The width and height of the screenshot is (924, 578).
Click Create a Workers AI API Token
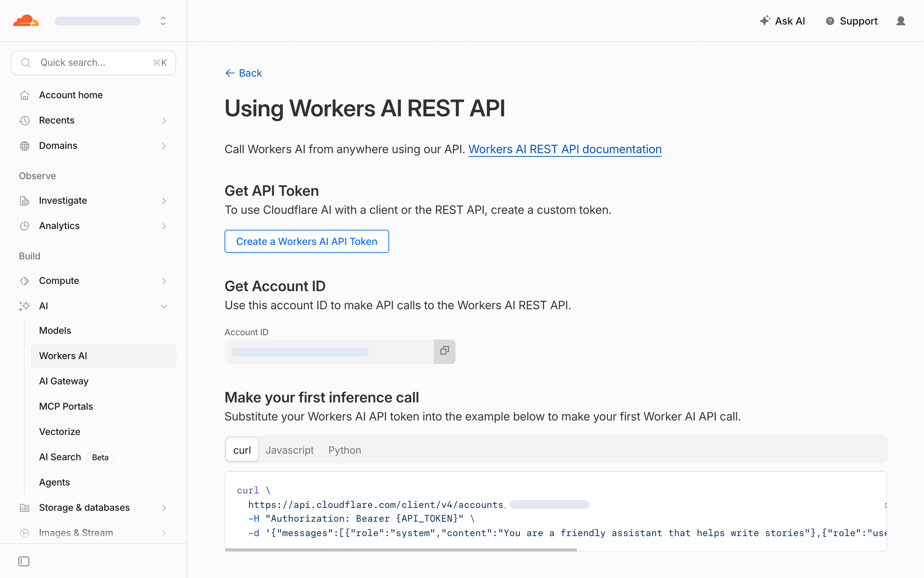tap(306, 241)
